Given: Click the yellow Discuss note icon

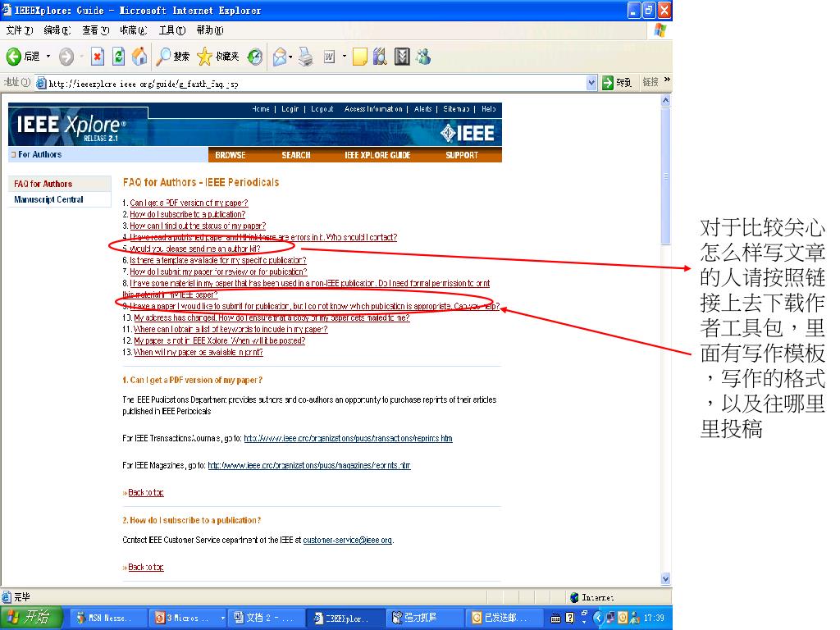Looking at the screenshot, I should 360,57.
